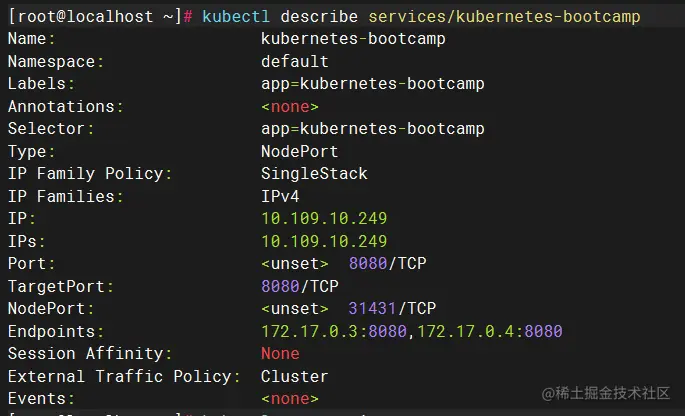This screenshot has height=416, width=685.
Task: Click the namespace value 'default'
Action: coord(294,62)
